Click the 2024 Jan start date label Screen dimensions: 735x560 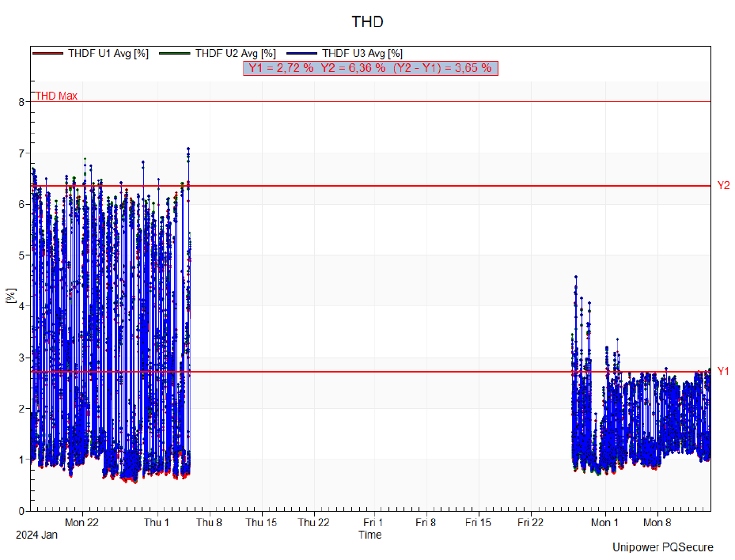[x=36, y=535]
